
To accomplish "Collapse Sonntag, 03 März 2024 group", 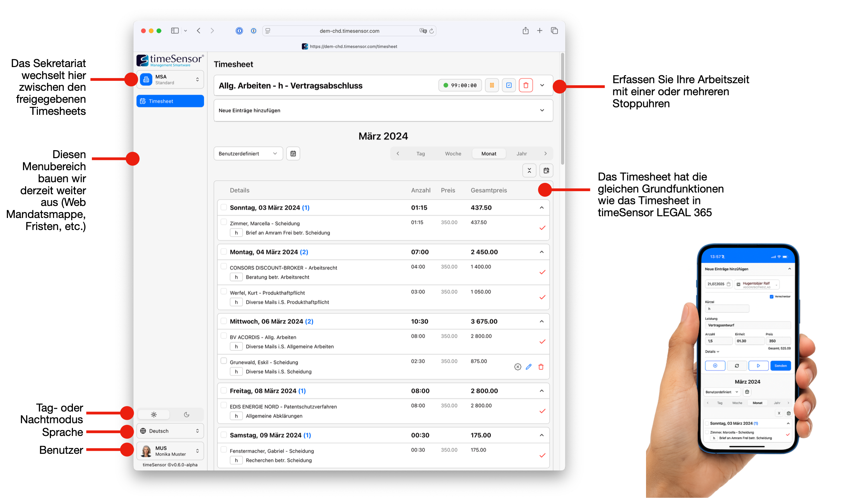I will 542,208.
